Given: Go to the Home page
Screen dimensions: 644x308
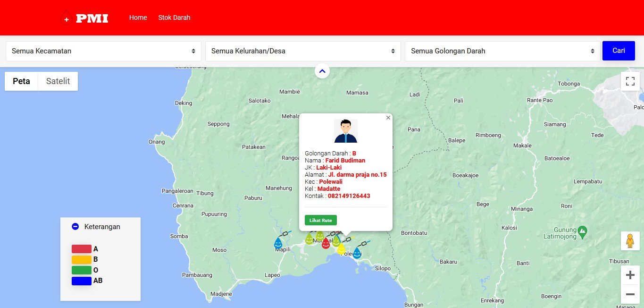Looking at the screenshot, I should point(138,17).
